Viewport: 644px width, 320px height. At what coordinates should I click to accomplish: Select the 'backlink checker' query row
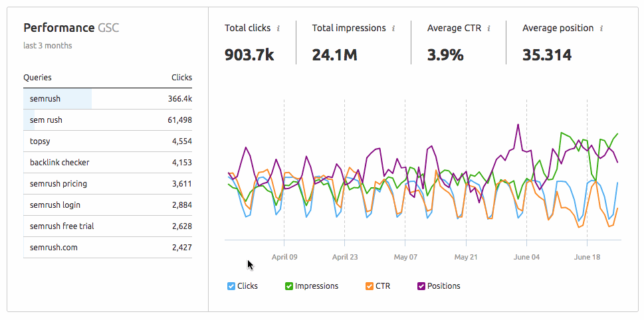coord(108,163)
